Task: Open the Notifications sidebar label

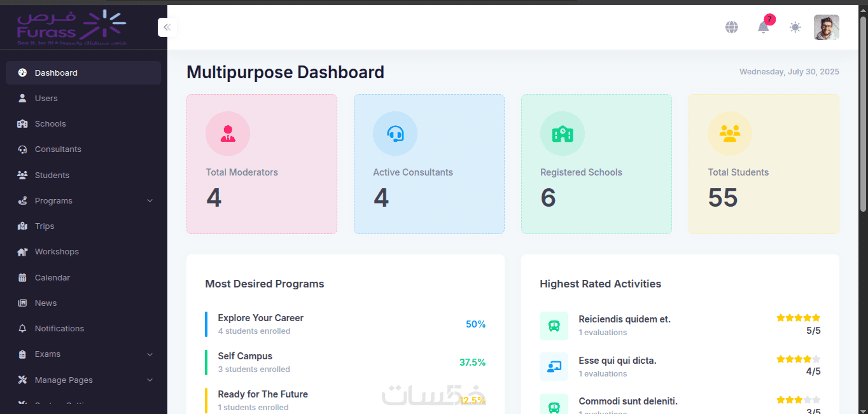Action: (x=59, y=328)
